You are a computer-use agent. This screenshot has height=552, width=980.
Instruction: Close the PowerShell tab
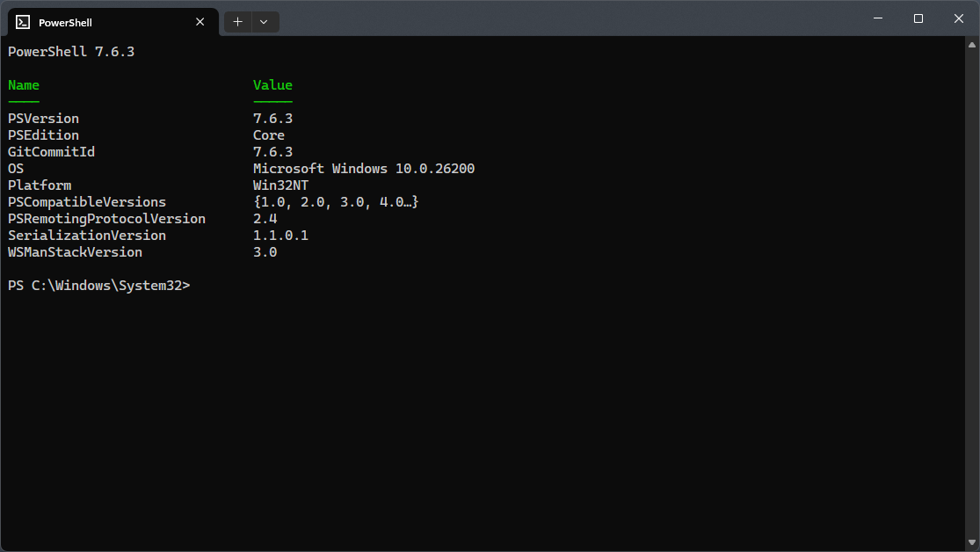click(x=200, y=22)
